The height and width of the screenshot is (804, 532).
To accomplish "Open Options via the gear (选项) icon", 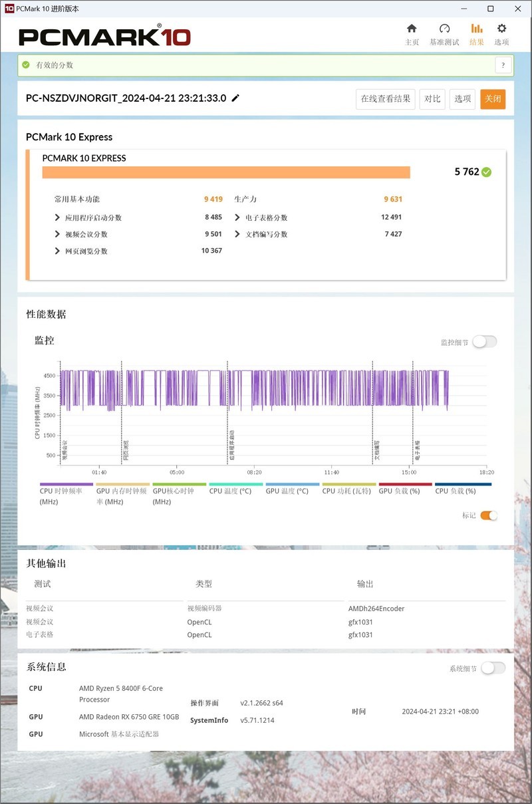I will [501, 29].
